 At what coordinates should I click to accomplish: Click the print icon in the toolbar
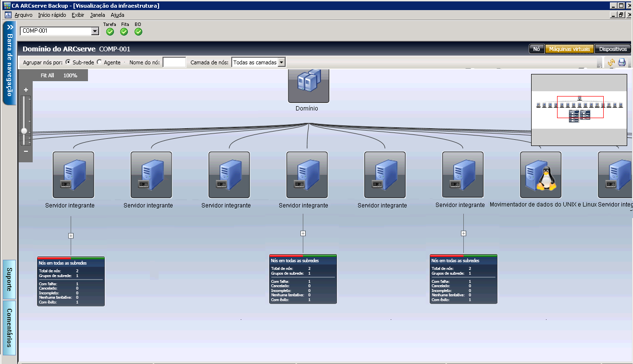pos(622,62)
